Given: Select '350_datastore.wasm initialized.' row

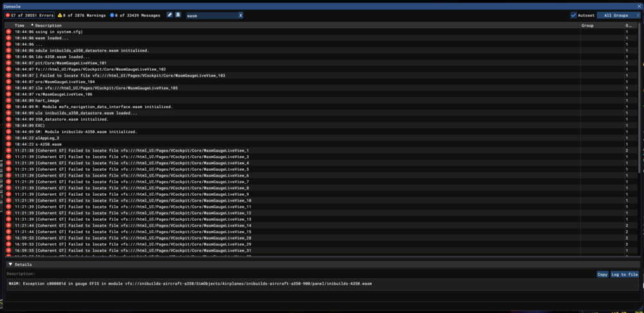Looking at the screenshot, I should click(x=320, y=120).
